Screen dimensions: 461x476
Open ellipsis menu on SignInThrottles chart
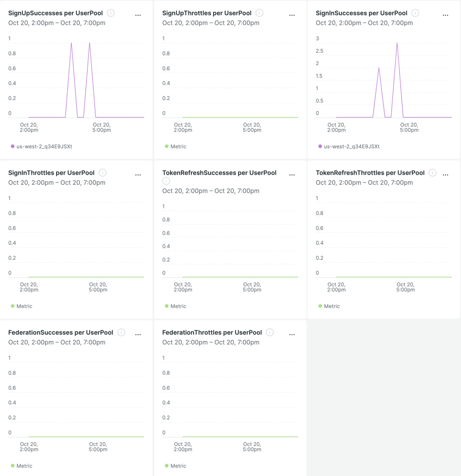[138, 175]
